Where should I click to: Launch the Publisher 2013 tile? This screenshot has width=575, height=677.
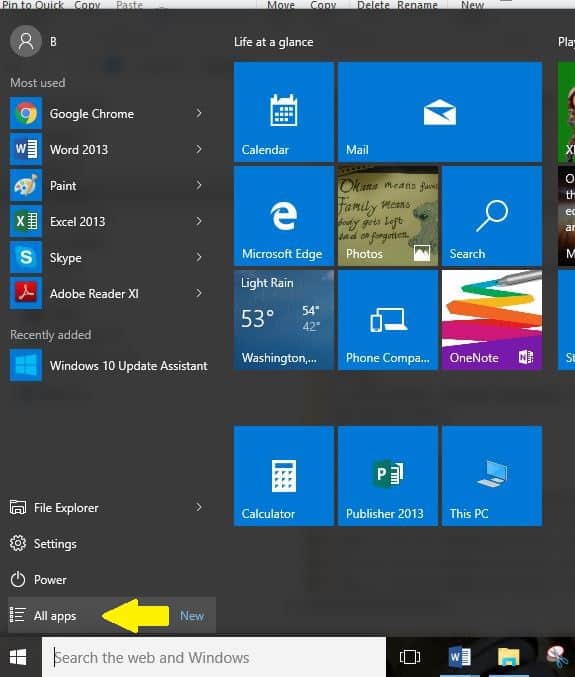pos(388,476)
